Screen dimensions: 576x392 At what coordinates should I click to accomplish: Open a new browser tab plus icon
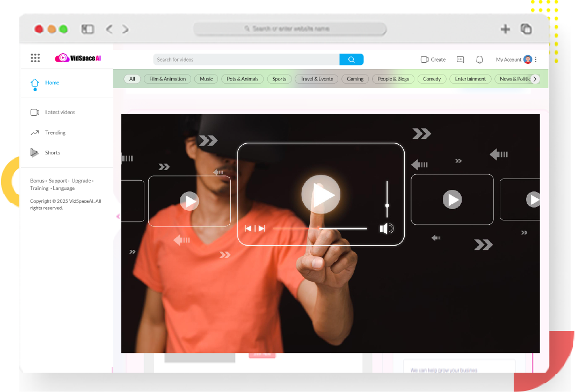click(x=506, y=29)
